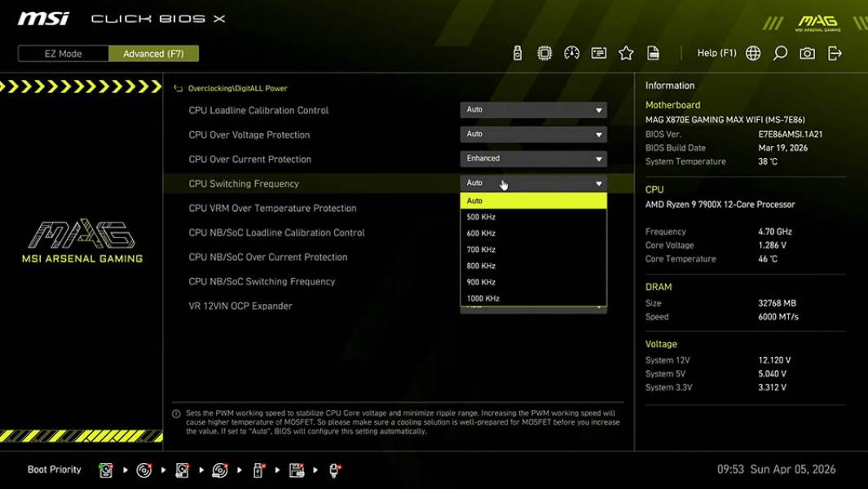This screenshot has width=868, height=489.
Task: Open the CPU Loadline Calibration Control dropdown
Action: (x=533, y=109)
